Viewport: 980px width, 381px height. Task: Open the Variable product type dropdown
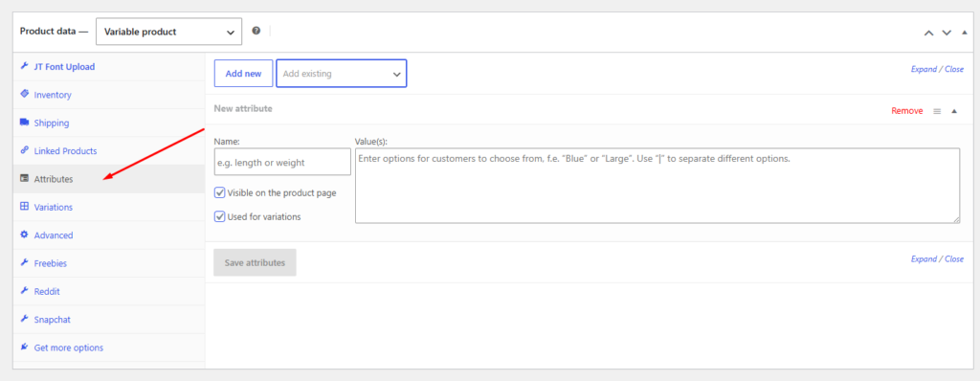168,32
